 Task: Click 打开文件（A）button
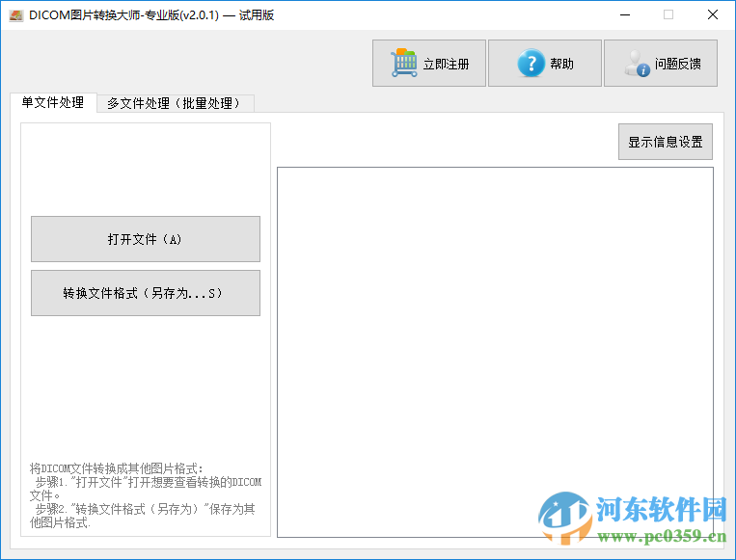click(146, 239)
